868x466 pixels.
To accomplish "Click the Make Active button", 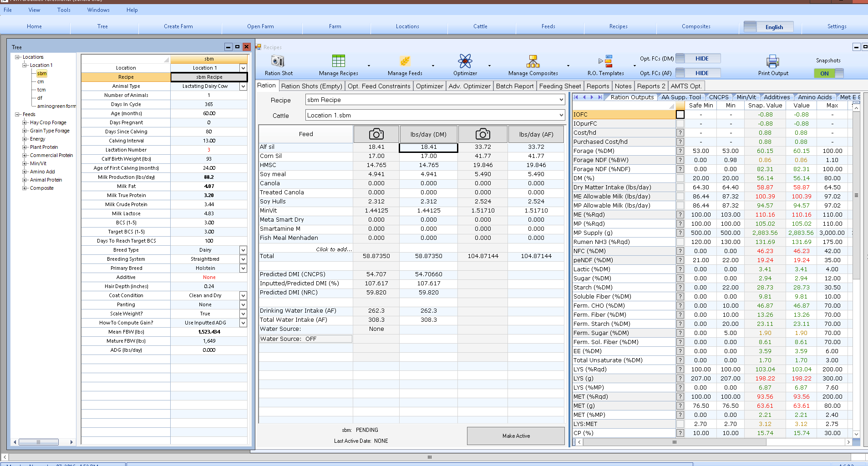I will click(516, 436).
